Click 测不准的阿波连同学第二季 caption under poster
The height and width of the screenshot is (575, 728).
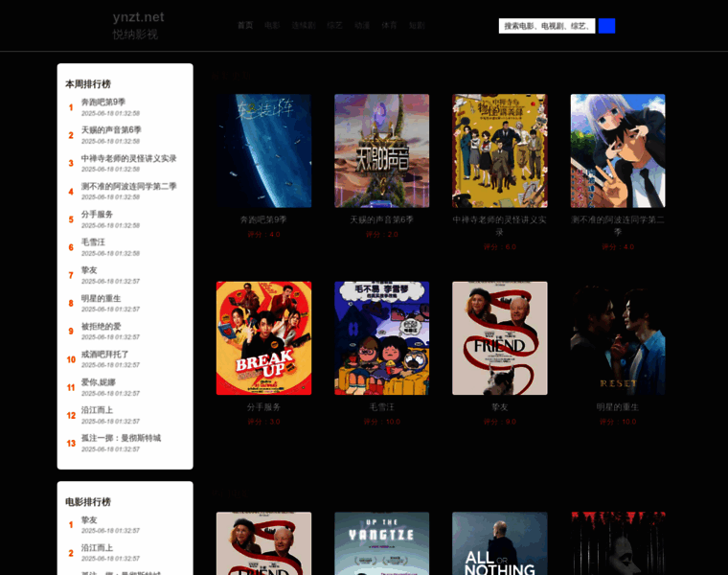[618, 226]
